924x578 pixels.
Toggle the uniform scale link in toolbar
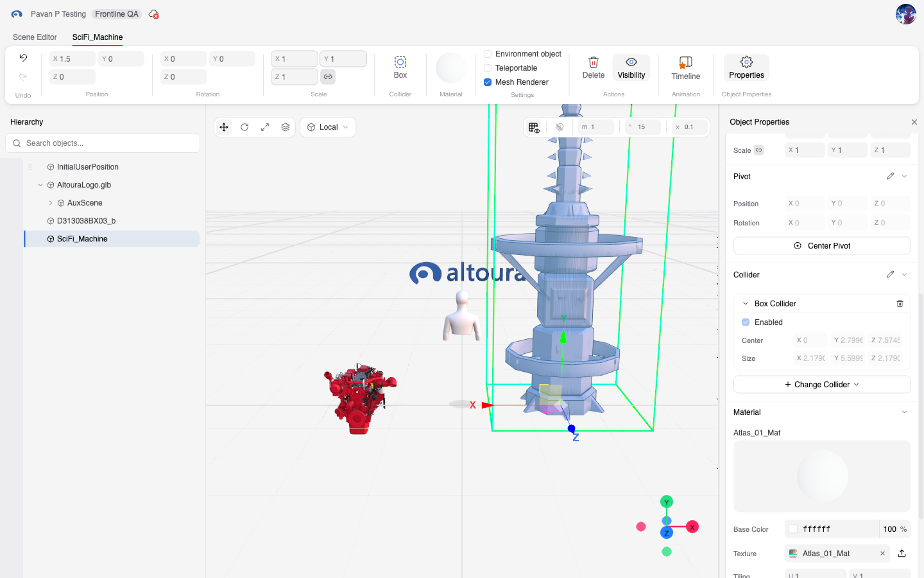(328, 76)
